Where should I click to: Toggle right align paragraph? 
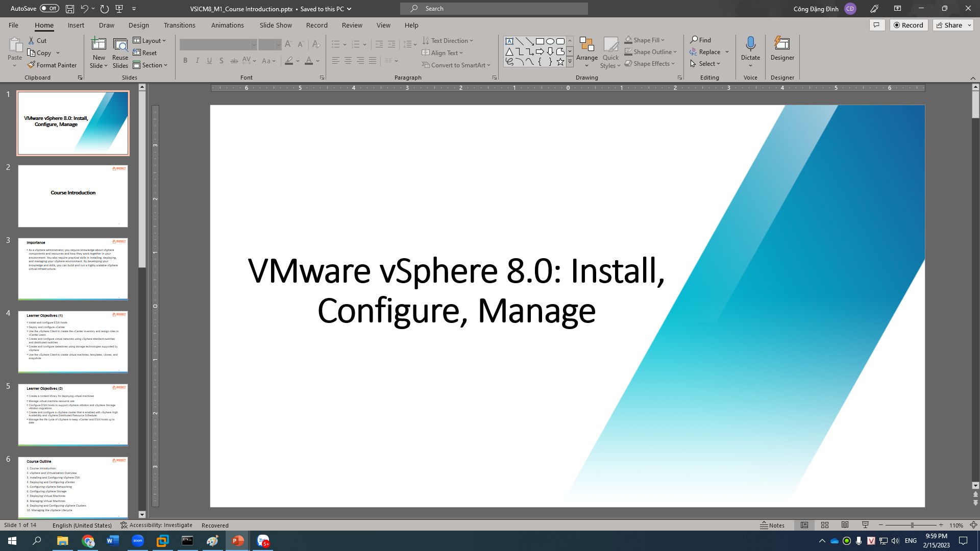click(x=360, y=61)
